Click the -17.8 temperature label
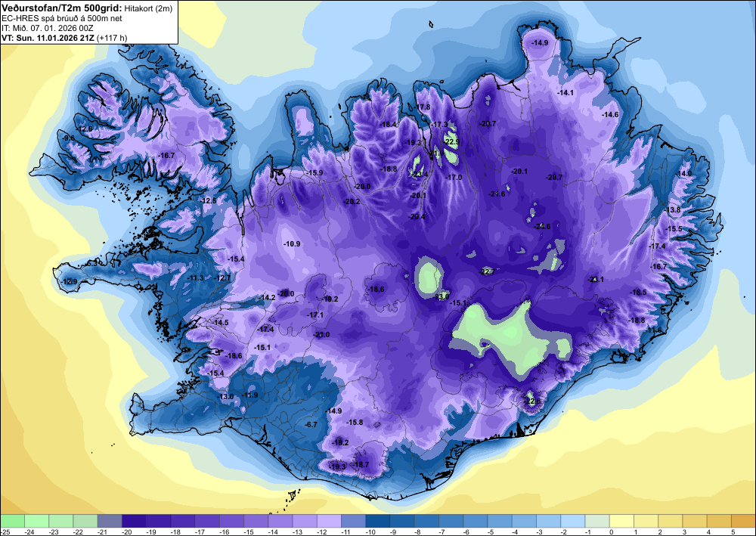This screenshot has width=756, height=536. click(x=423, y=107)
